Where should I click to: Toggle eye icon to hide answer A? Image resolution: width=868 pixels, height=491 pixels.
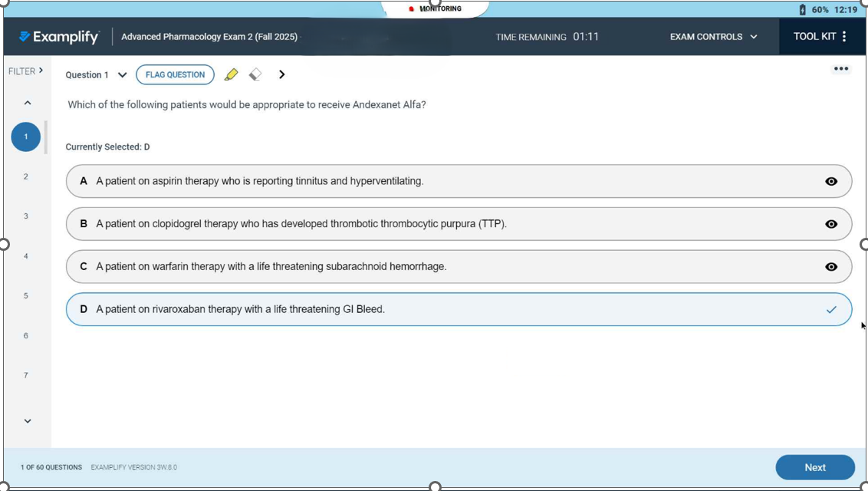click(831, 182)
